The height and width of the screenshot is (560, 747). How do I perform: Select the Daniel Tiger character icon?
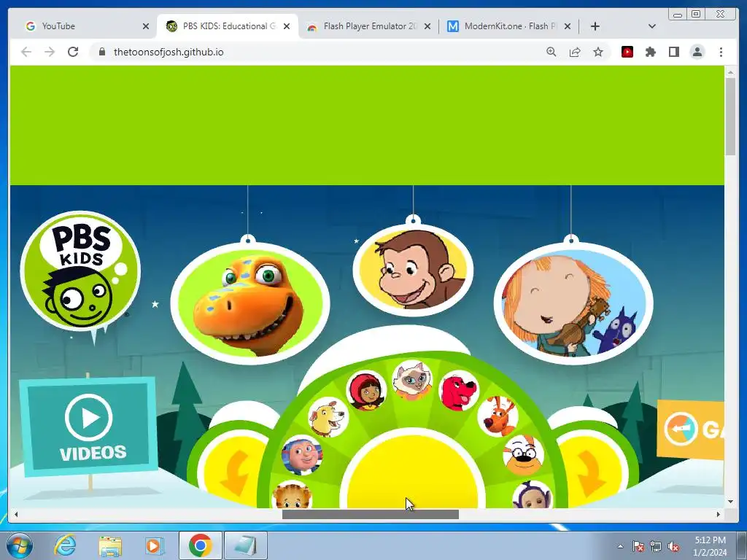click(292, 495)
